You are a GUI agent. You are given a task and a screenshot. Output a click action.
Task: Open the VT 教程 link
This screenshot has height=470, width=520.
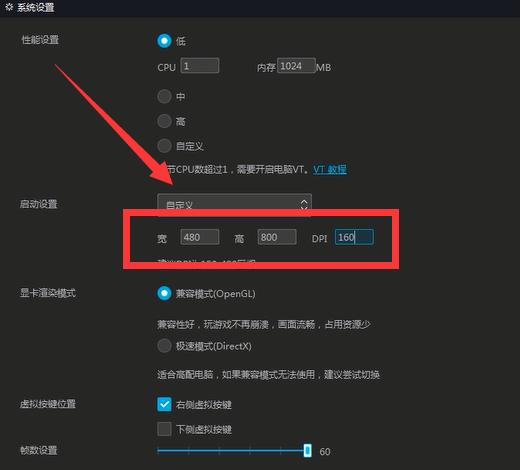click(330, 170)
